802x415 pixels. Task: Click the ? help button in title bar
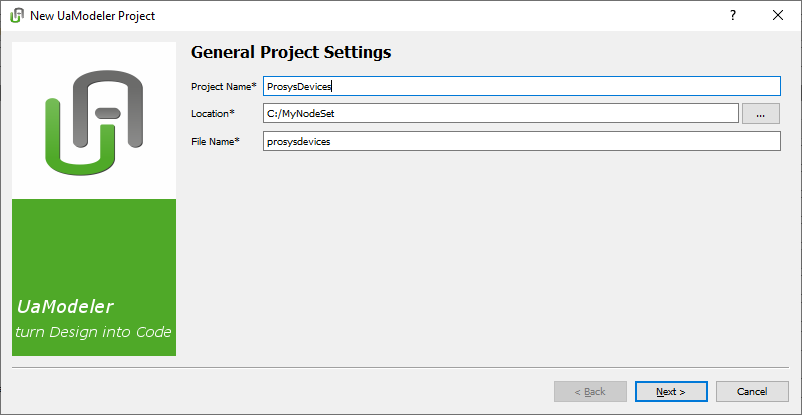[733, 15]
